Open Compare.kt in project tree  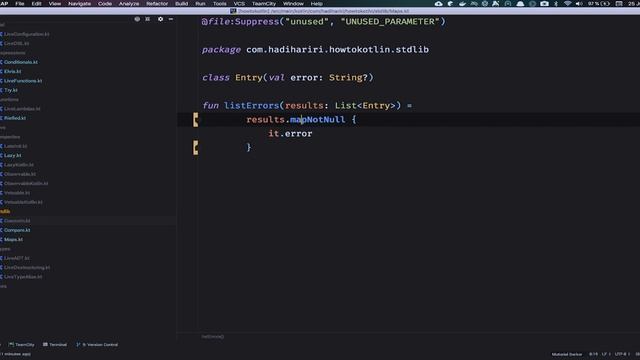[x=17, y=230]
